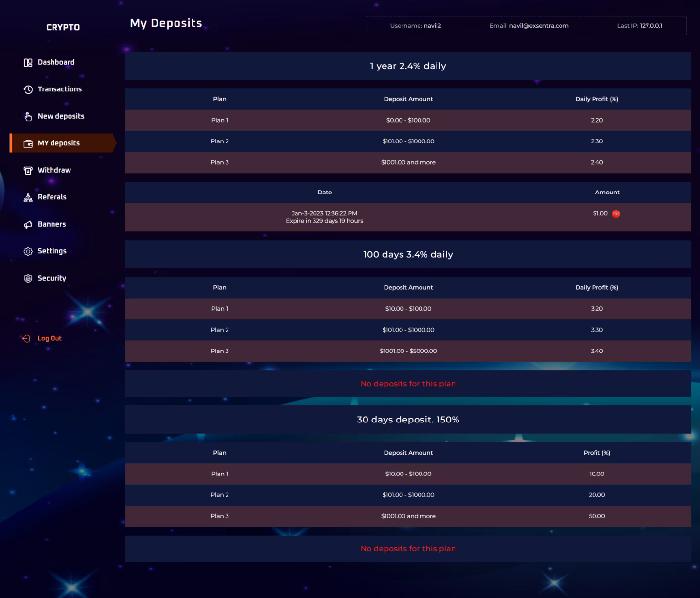700x598 pixels.
Task: Select the 1 year 2.4% daily header
Action: [x=408, y=66]
